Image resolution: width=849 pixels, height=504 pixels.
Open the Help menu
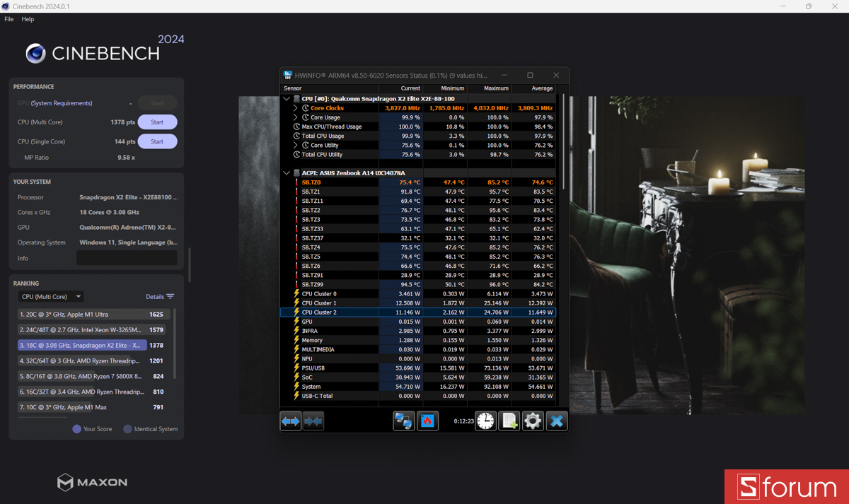click(x=28, y=19)
